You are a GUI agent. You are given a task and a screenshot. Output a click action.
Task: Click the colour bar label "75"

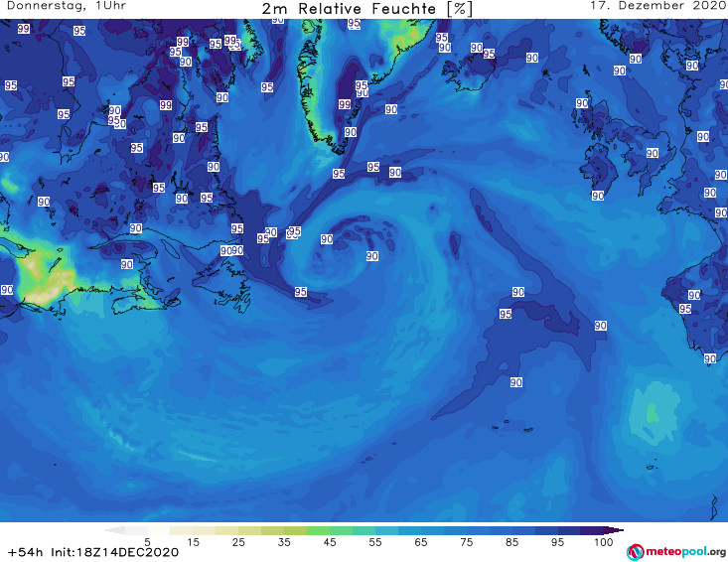coord(467,542)
